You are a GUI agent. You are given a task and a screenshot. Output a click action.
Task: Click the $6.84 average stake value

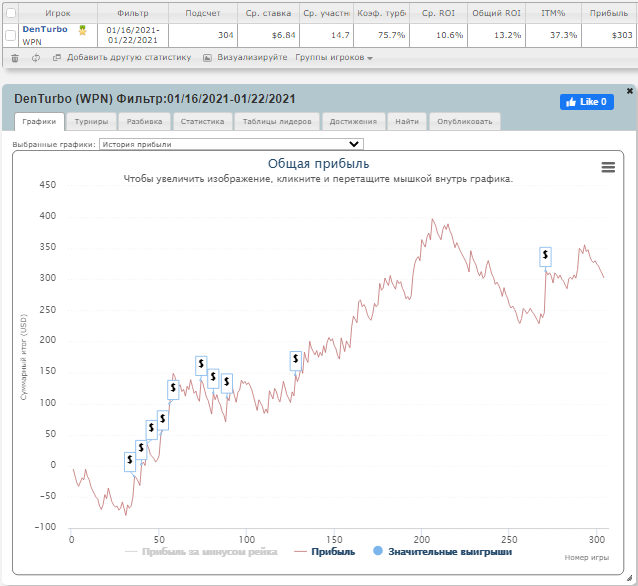(284, 35)
